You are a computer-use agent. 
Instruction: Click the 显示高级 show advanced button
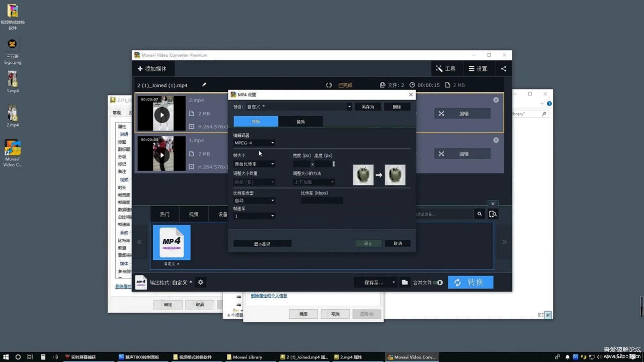pos(262,243)
